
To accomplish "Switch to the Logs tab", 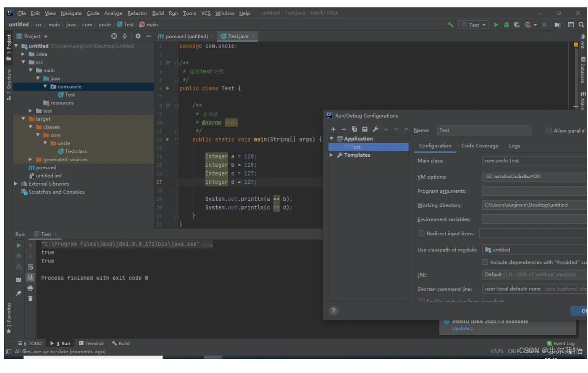I will pos(514,146).
